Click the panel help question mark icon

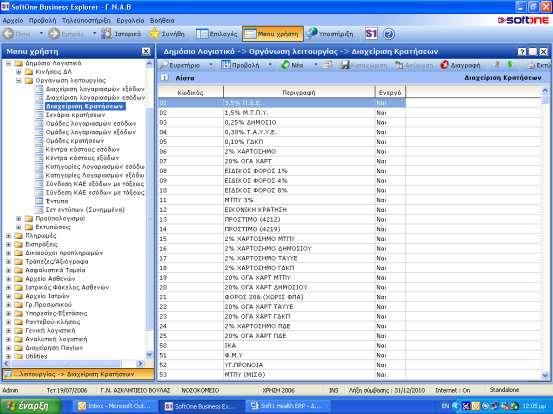[522, 52]
